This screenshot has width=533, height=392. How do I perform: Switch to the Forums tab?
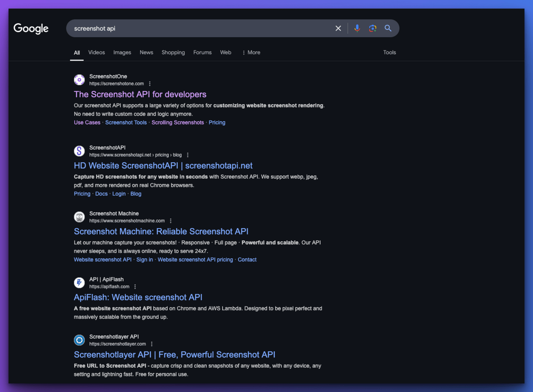[203, 52]
